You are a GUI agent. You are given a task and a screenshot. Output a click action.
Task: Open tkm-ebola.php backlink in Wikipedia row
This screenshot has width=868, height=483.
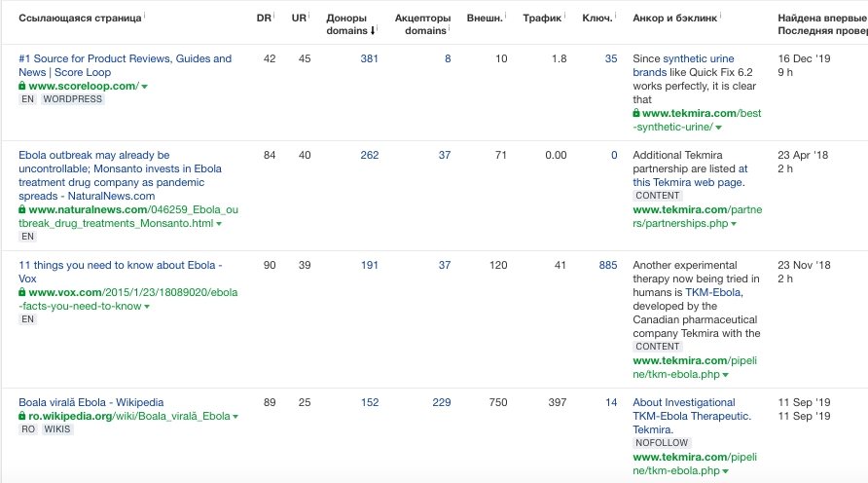click(695, 464)
